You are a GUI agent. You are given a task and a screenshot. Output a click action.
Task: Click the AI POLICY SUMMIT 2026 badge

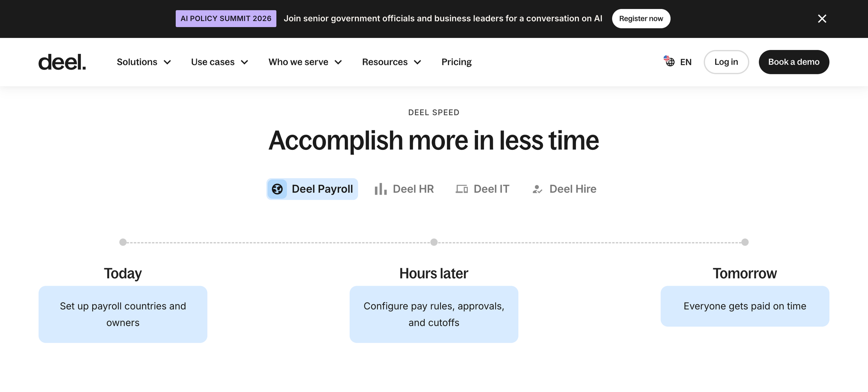pos(226,18)
